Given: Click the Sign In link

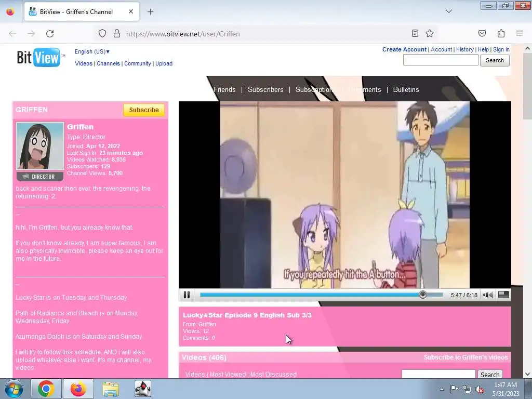Looking at the screenshot, I should (x=501, y=49).
